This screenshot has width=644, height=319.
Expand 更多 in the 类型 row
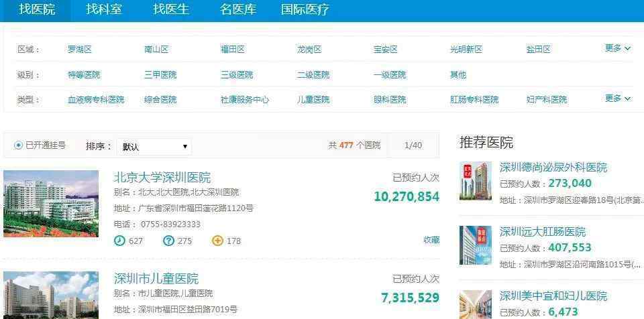pyautogui.click(x=618, y=99)
